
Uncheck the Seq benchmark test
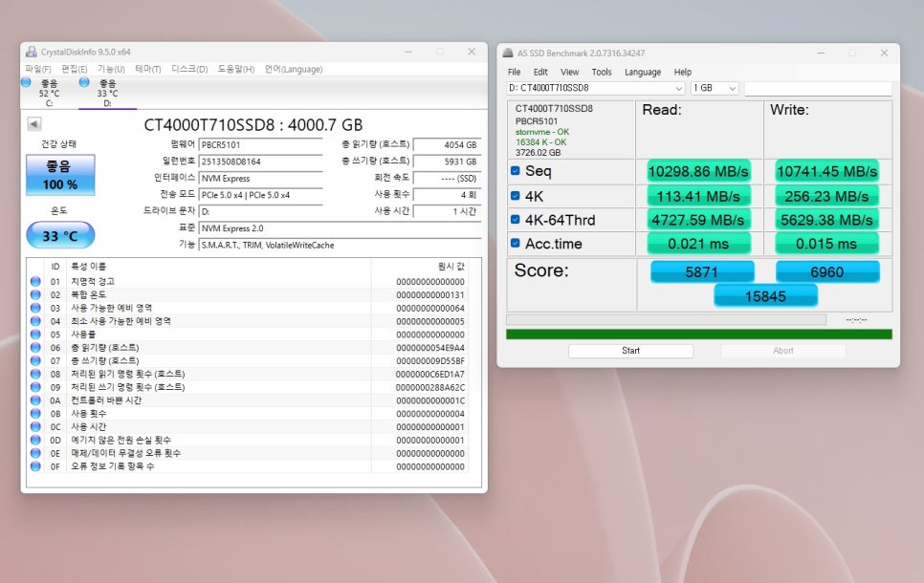516,171
